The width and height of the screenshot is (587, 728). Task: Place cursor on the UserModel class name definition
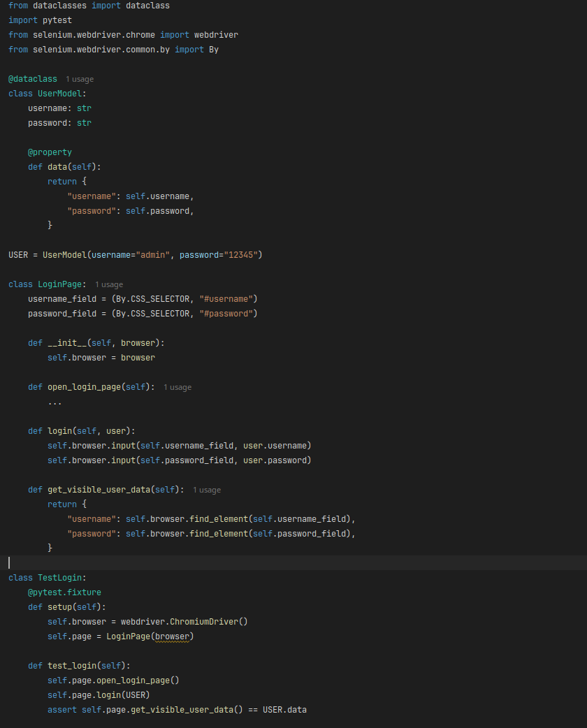pos(61,94)
